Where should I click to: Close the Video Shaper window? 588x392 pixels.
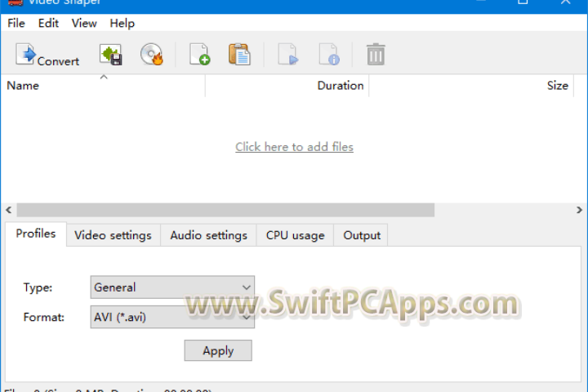tap(565, 2)
